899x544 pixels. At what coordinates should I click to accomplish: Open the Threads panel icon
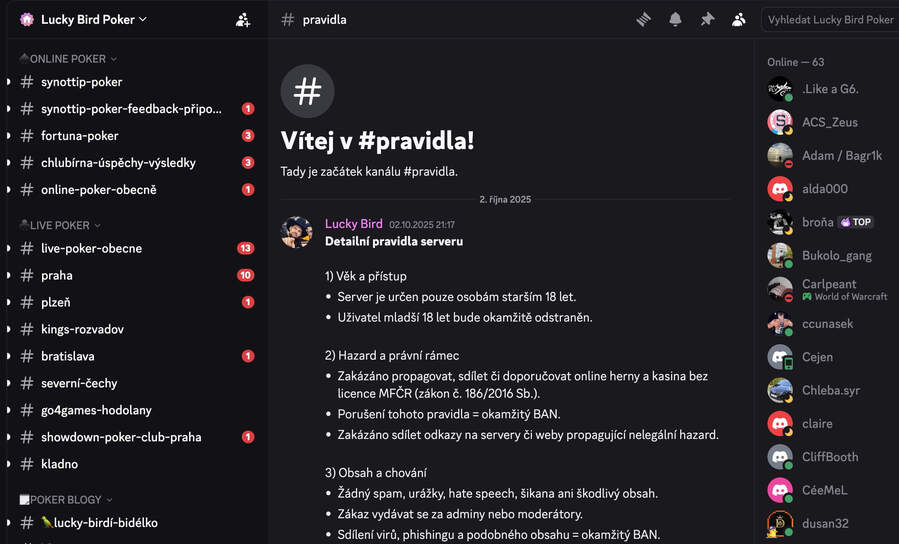pyautogui.click(x=644, y=19)
